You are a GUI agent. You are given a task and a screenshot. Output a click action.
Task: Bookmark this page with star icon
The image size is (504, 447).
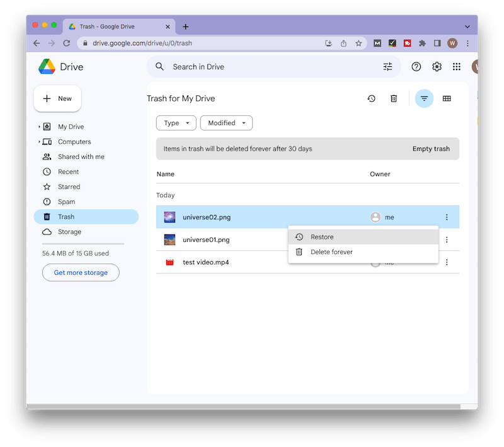click(x=358, y=43)
